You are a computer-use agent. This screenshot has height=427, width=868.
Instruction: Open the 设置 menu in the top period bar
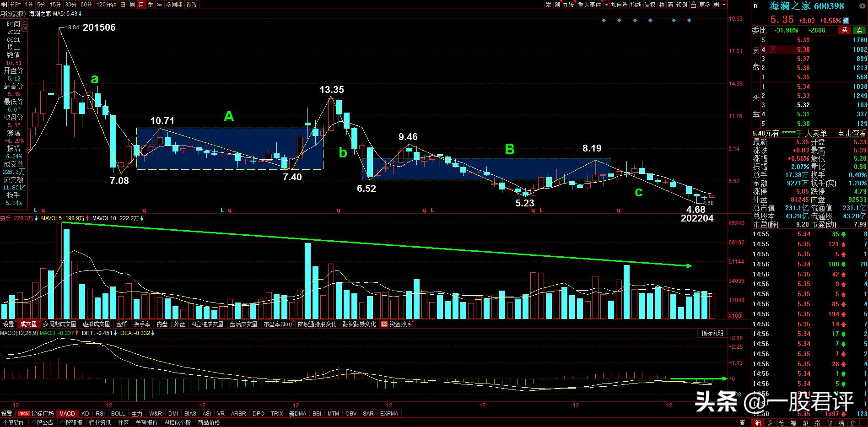tap(192, 5)
